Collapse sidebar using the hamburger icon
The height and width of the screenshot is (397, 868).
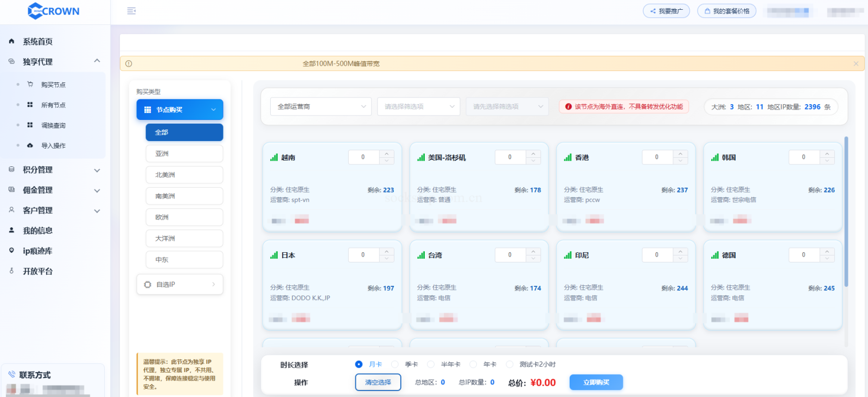pyautogui.click(x=131, y=11)
